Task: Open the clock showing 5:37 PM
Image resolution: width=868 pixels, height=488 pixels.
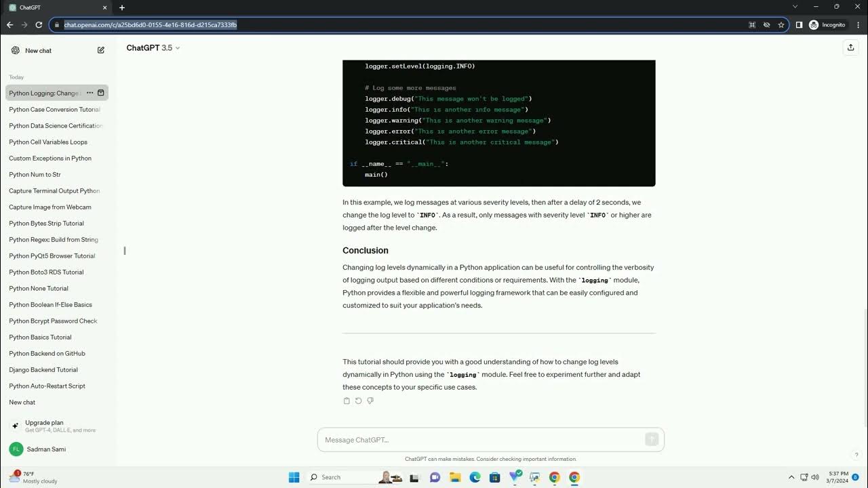Action: [x=837, y=477]
